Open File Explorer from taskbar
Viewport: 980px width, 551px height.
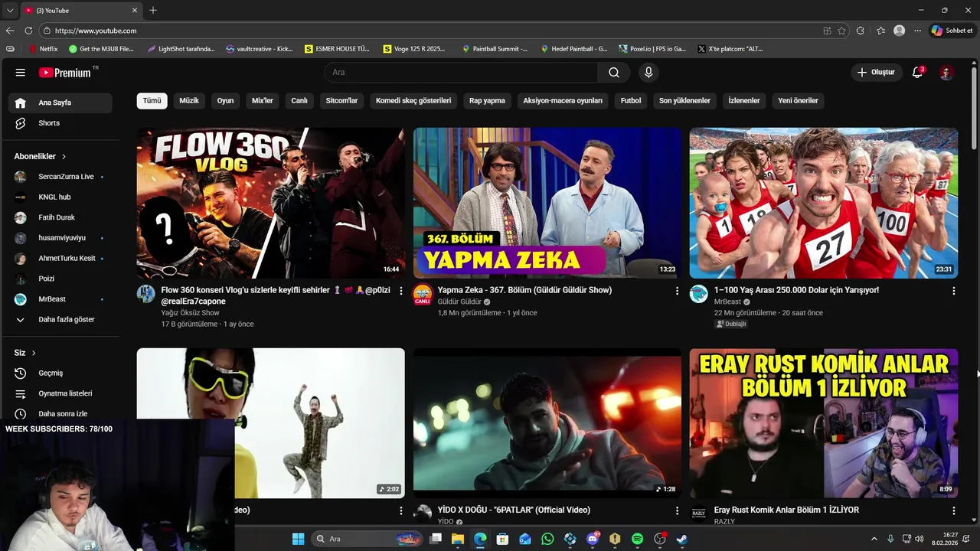click(458, 539)
